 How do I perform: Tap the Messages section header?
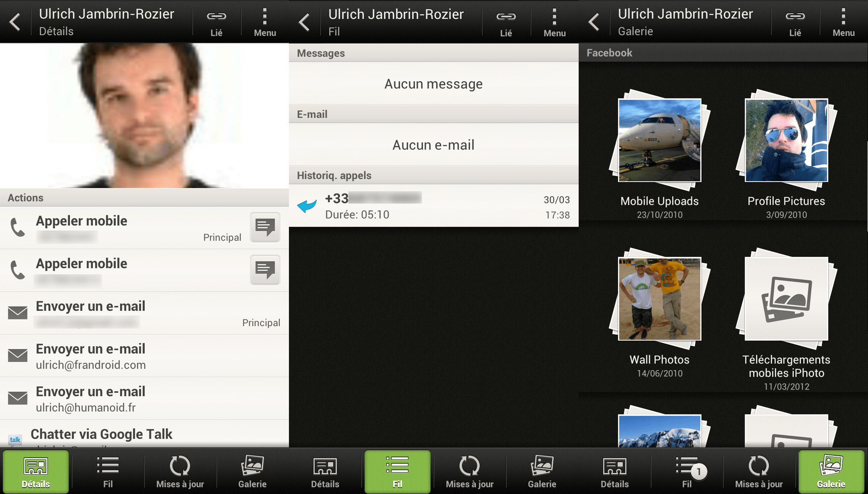(434, 53)
